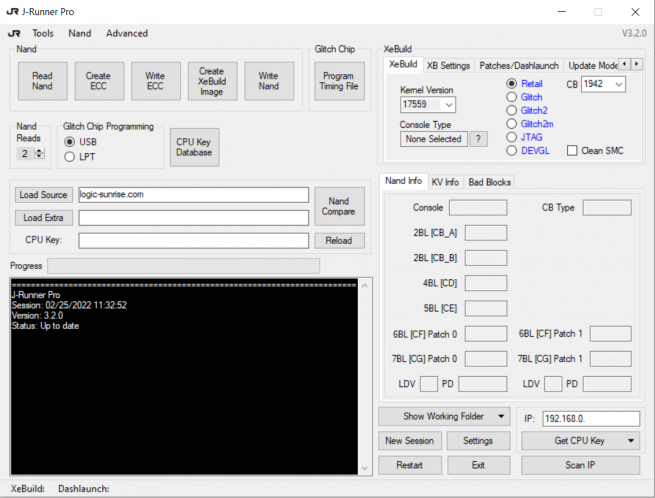Click the None Selected console type button
Viewport: 655px width, 498px height.
(x=434, y=139)
